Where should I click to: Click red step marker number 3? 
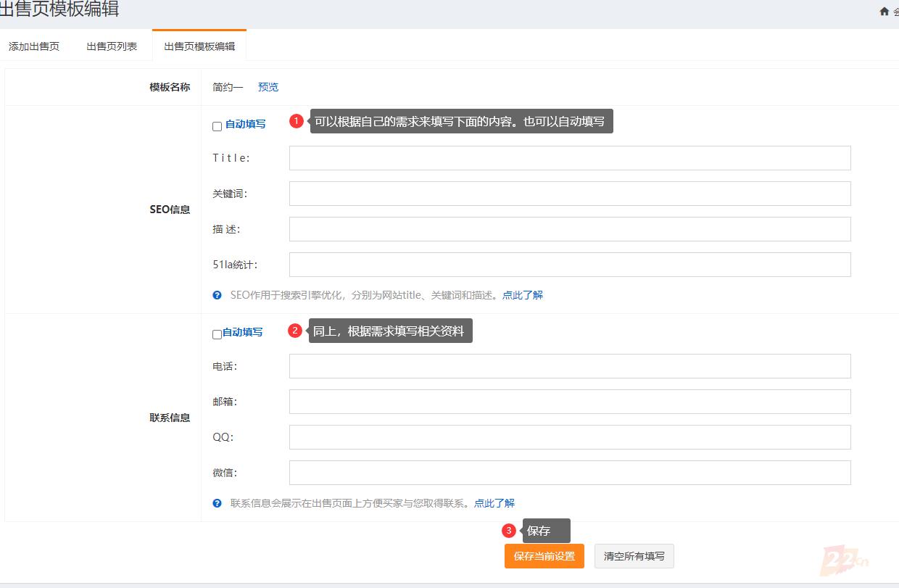tap(509, 531)
